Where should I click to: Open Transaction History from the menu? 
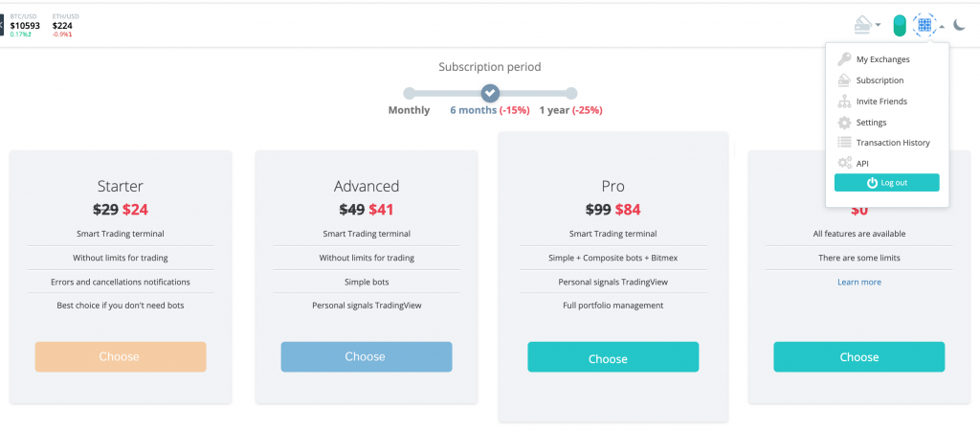(x=892, y=143)
